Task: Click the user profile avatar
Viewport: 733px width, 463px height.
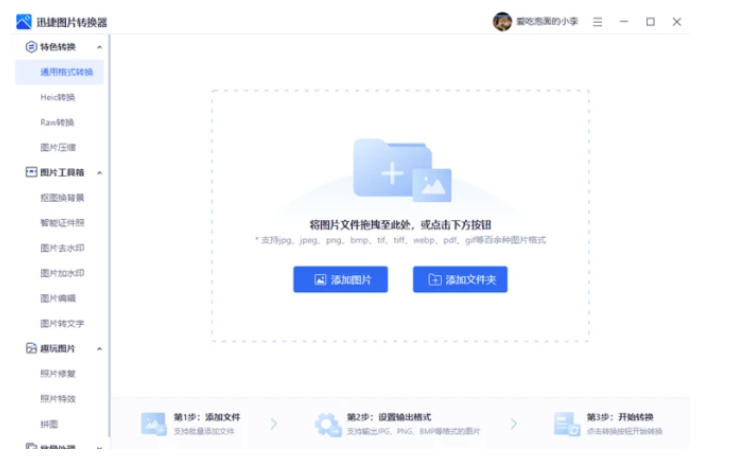Action: (502, 21)
